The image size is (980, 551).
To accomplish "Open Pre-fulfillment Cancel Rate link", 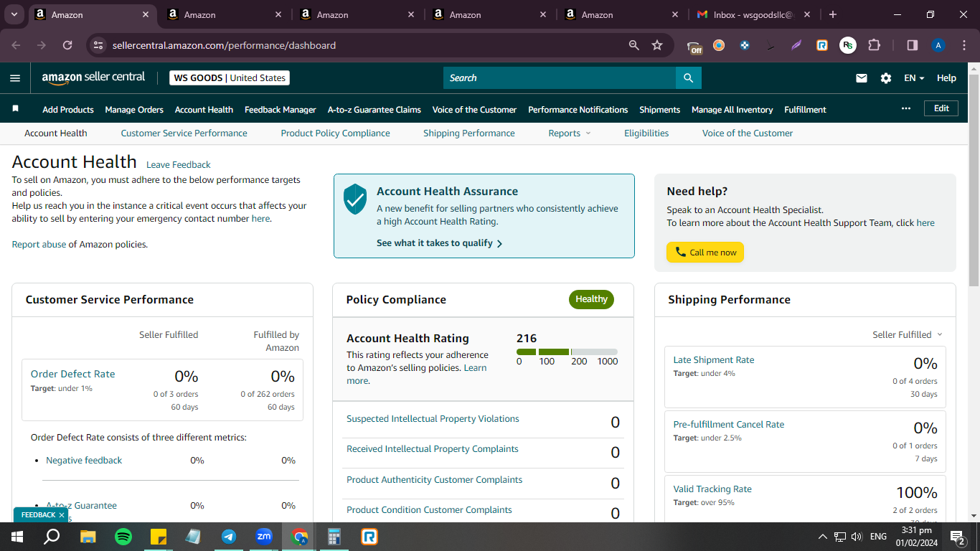I will coord(729,425).
